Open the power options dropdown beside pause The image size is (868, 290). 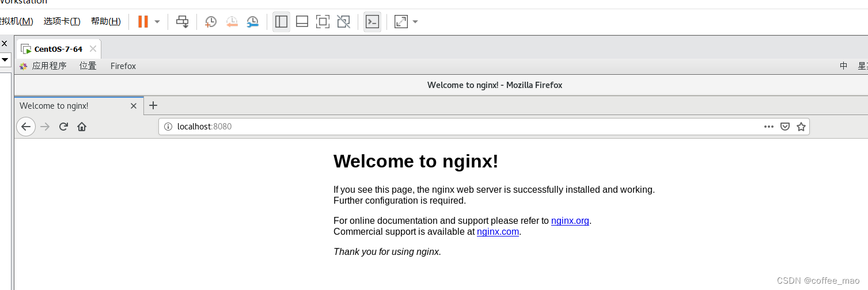157,22
